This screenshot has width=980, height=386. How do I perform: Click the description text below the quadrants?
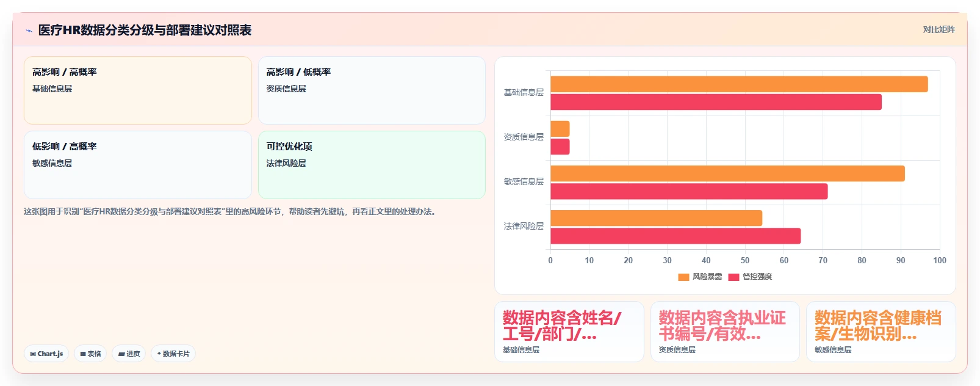pyautogui.click(x=231, y=211)
